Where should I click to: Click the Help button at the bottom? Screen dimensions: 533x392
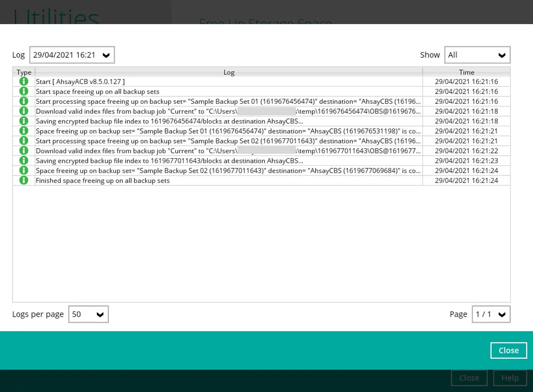click(510, 378)
